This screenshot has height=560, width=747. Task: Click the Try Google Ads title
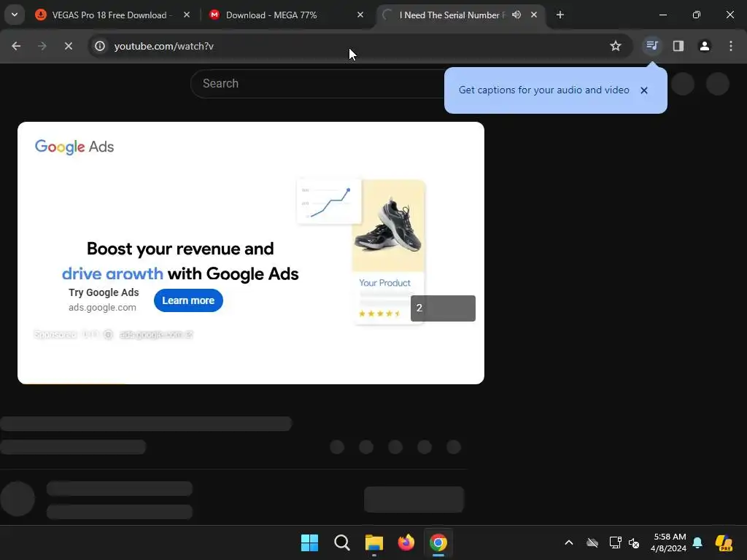coord(104,292)
